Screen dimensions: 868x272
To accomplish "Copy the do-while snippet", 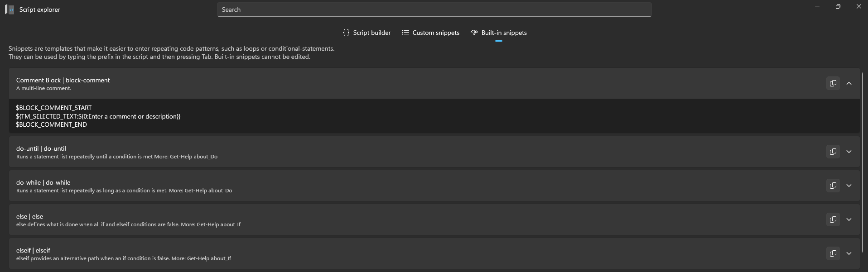I will pyautogui.click(x=833, y=186).
